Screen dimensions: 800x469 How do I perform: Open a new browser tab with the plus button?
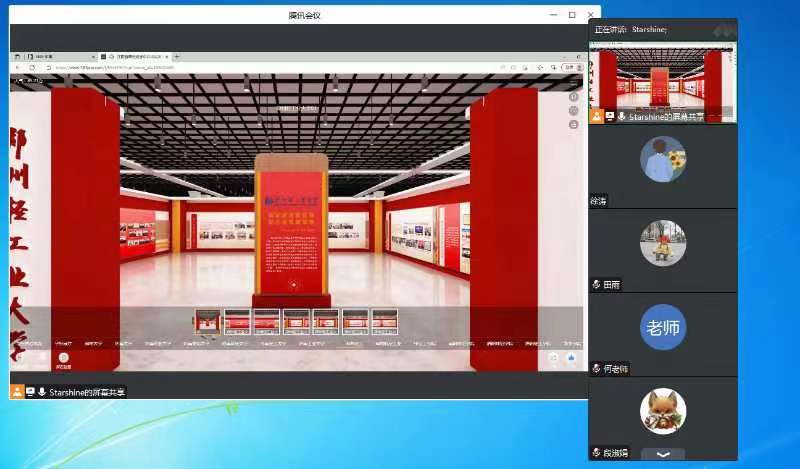tap(177, 57)
